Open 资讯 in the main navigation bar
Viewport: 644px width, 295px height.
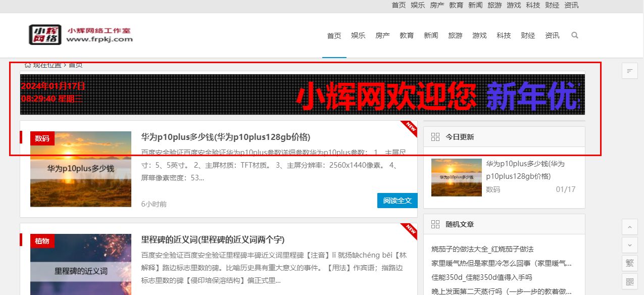coord(552,35)
